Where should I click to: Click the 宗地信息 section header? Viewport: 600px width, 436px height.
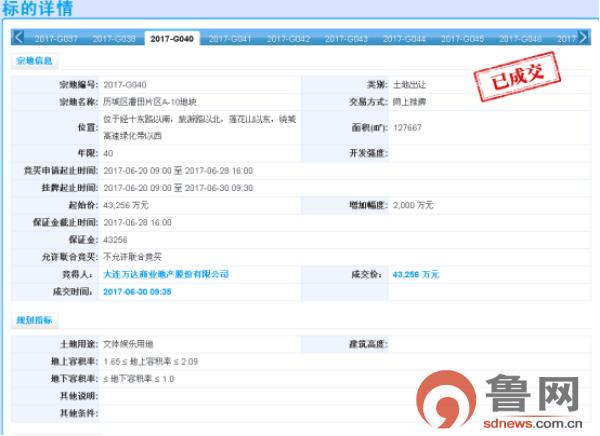click(x=35, y=61)
